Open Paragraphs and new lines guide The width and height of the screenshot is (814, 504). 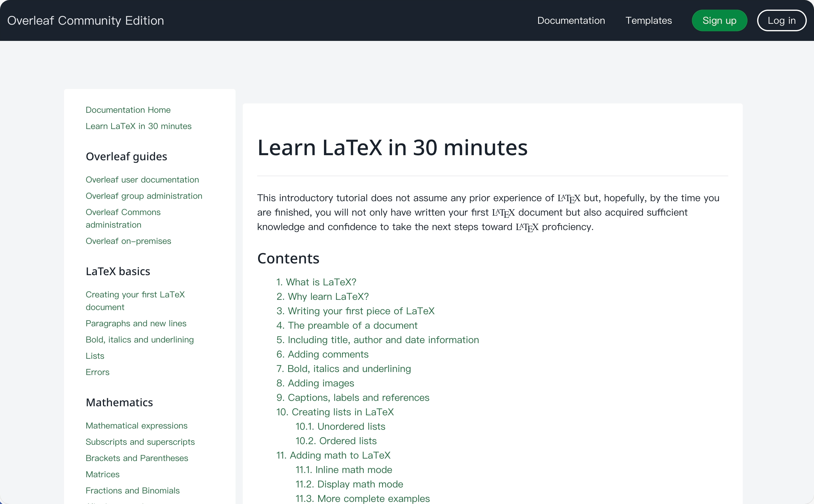[x=136, y=323]
